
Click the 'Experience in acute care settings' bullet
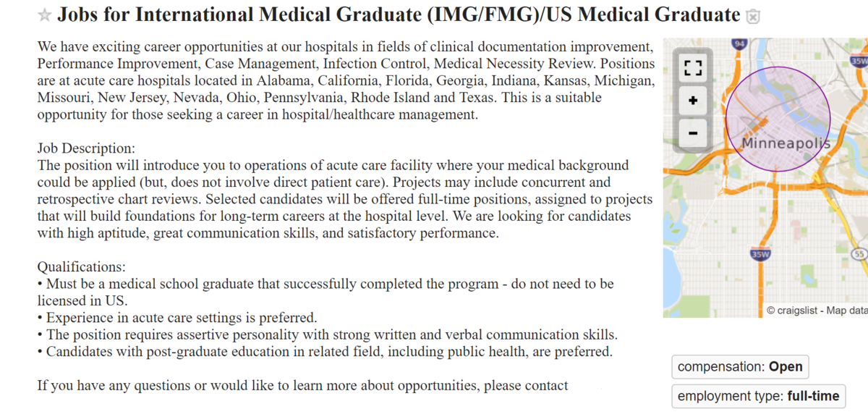(x=177, y=318)
